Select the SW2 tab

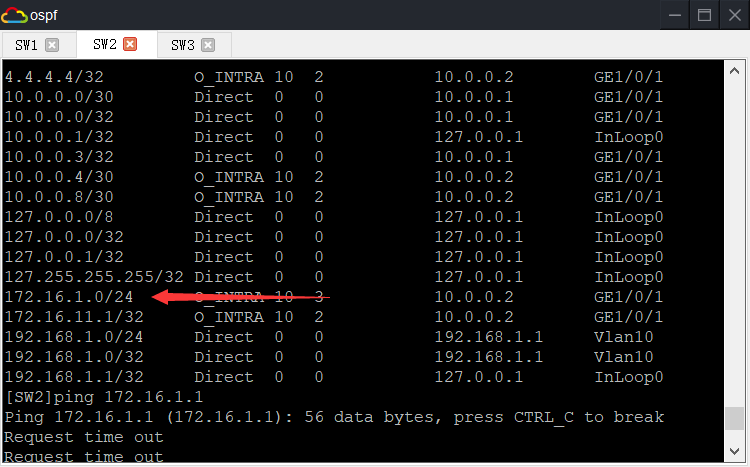(105, 44)
